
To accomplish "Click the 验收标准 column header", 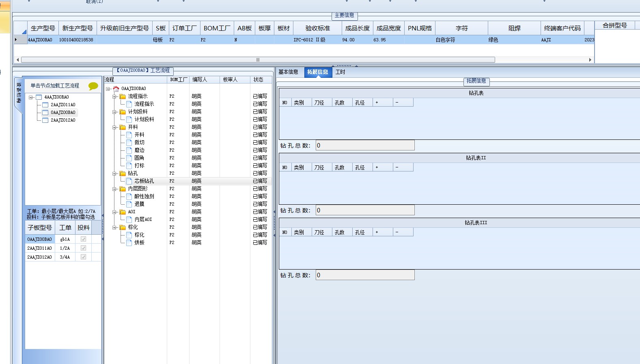I will pyautogui.click(x=317, y=28).
